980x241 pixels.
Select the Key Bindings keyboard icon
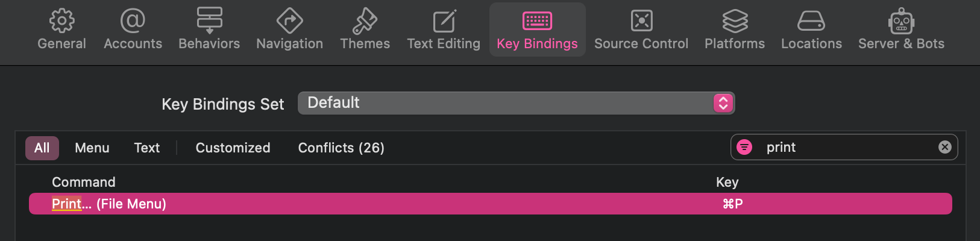click(x=537, y=21)
